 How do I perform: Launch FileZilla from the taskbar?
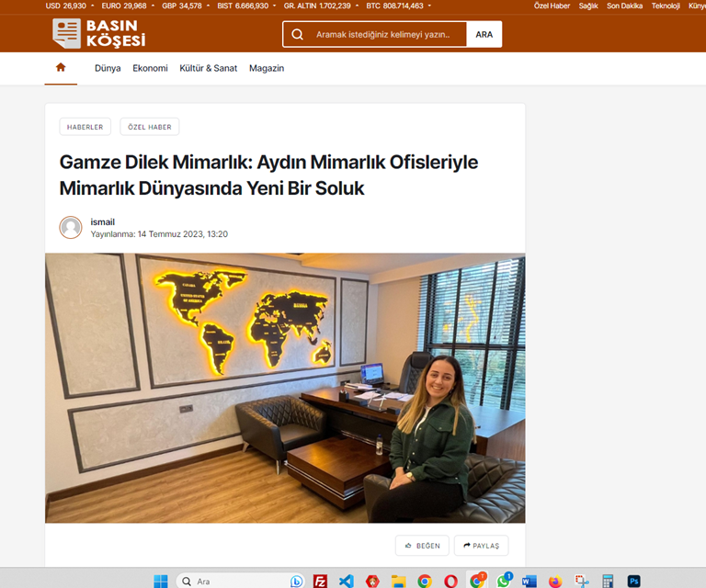click(x=321, y=581)
